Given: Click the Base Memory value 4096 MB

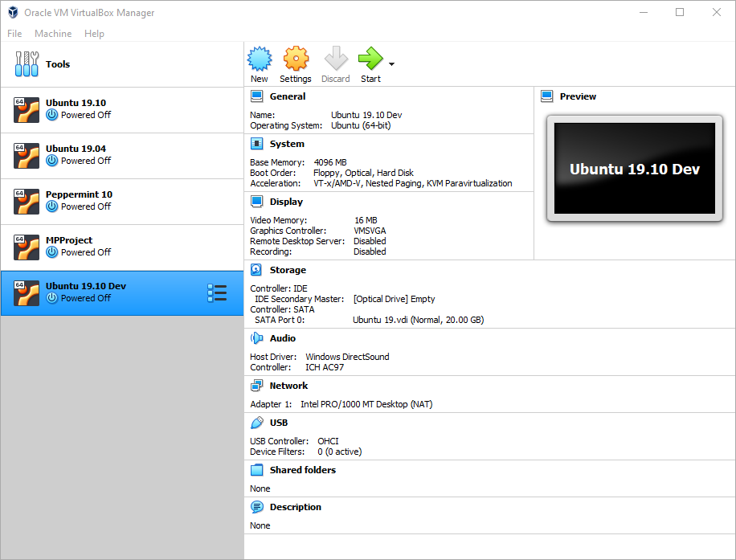Looking at the screenshot, I should click(x=330, y=162).
